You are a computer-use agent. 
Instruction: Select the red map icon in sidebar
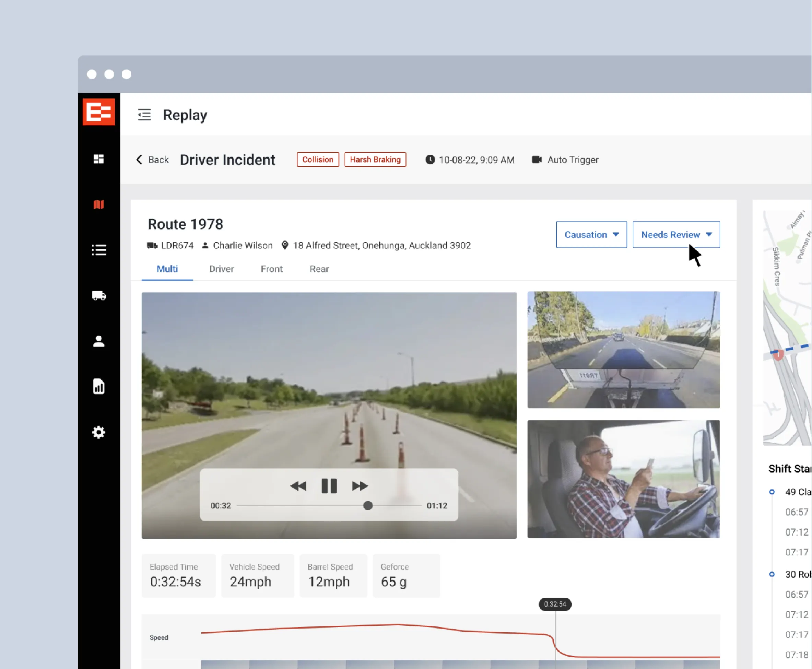click(99, 204)
